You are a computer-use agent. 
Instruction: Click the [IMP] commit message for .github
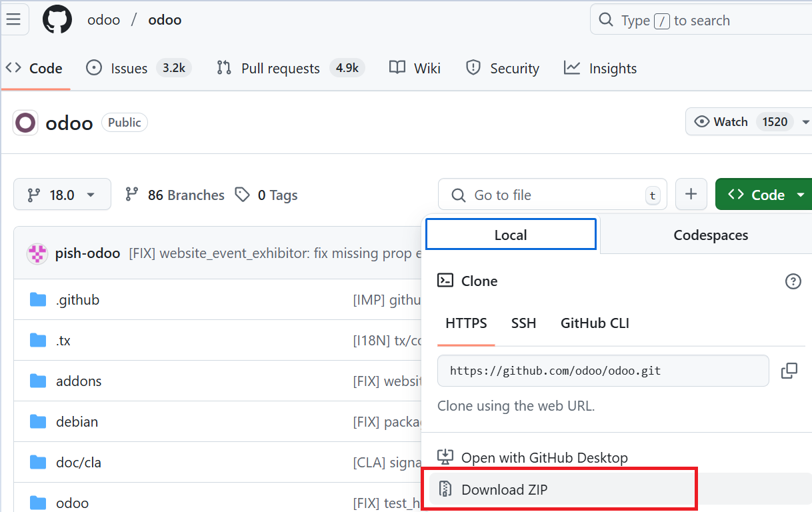[x=387, y=300]
